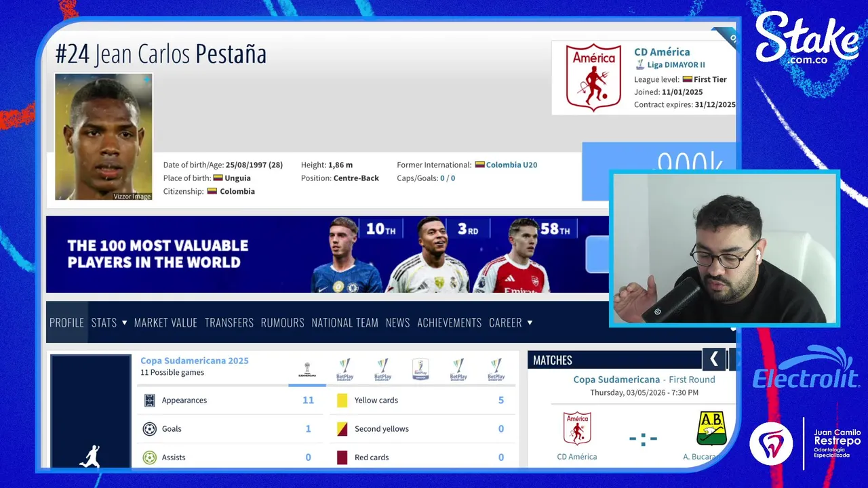The height and width of the screenshot is (488, 868).
Task: Click the 100 most valuable players banner
Action: [328, 254]
